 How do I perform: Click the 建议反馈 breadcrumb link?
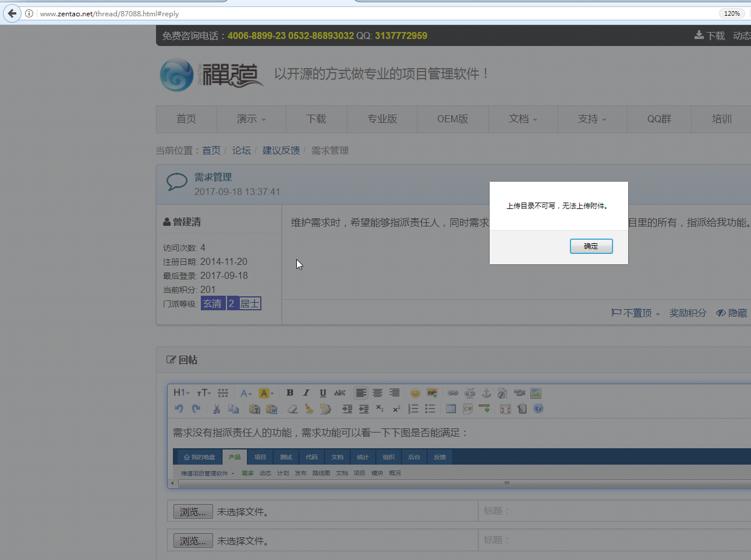[x=281, y=150]
